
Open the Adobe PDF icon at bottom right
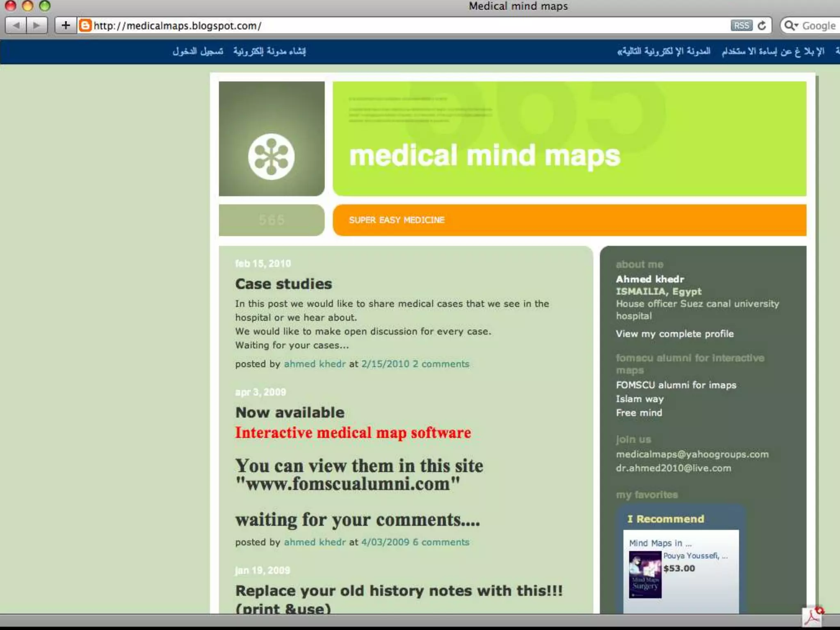click(x=812, y=617)
